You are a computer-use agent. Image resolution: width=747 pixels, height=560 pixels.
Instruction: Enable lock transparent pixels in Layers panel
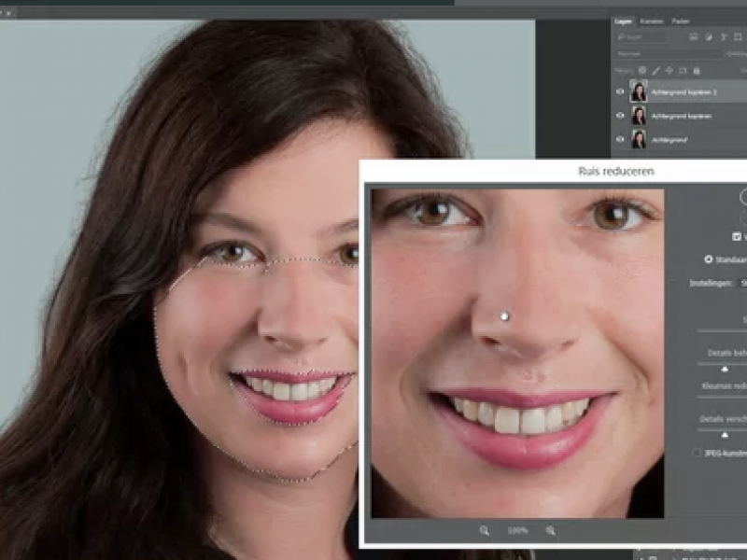642,70
